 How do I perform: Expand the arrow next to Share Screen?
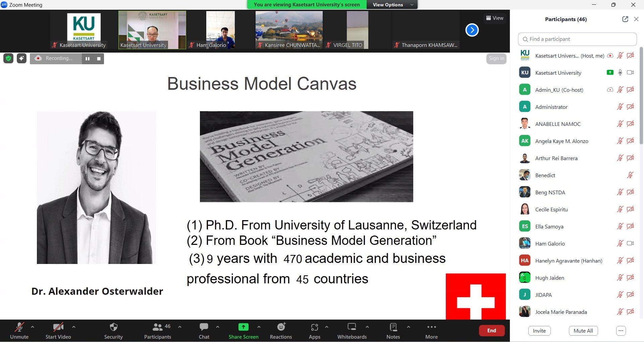click(259, 327)
